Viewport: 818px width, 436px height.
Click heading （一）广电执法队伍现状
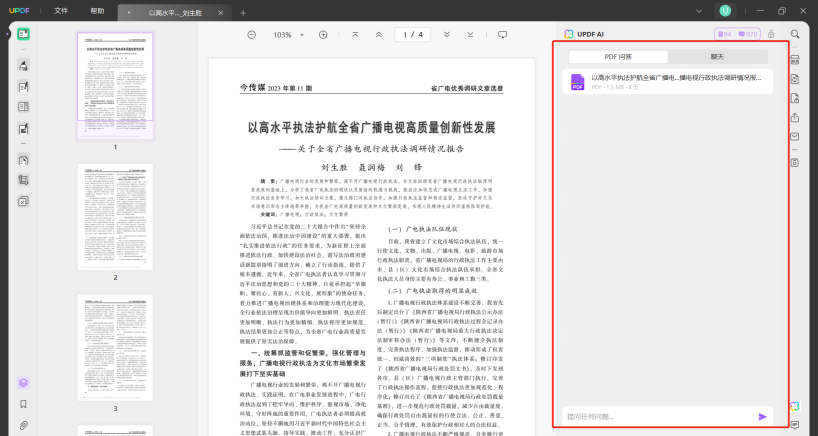[x=423, y=229]
